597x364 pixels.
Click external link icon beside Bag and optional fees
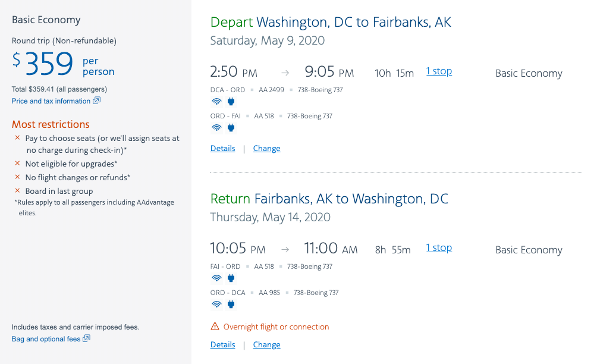pos(87,338)
